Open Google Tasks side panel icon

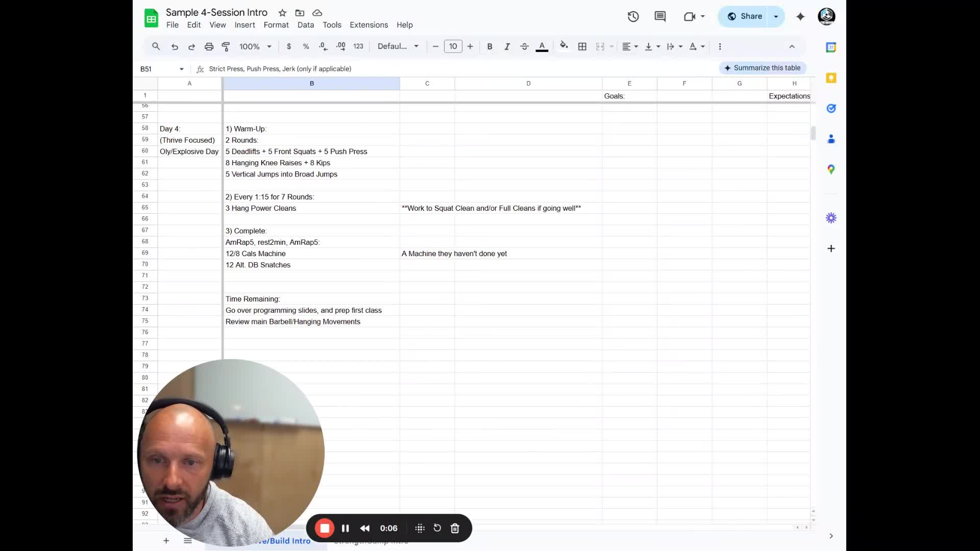pyautogui.click(x=831, y=108)
